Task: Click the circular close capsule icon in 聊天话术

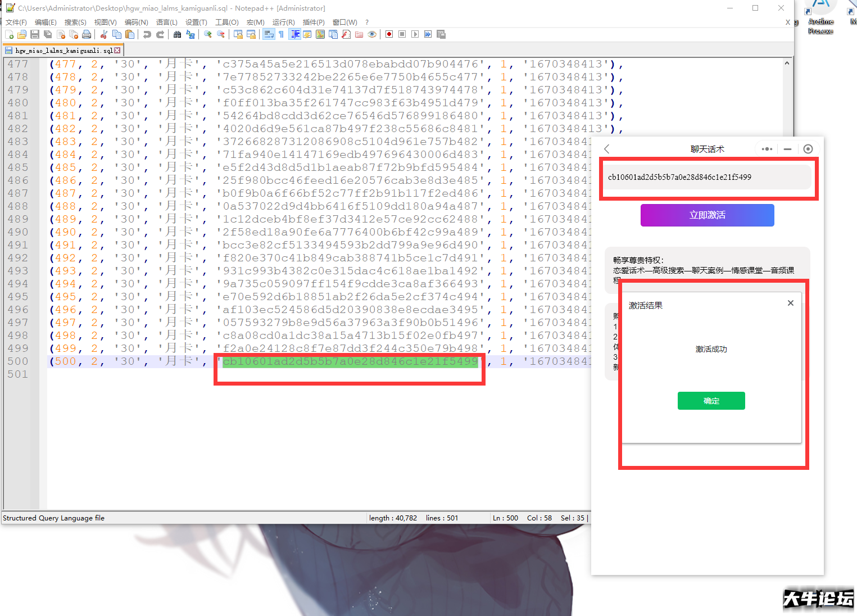Action: point(808,149)
